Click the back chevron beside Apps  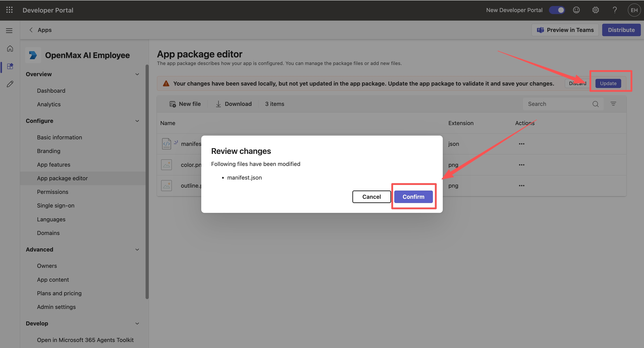pyautogui.click(x=31, y=30)
